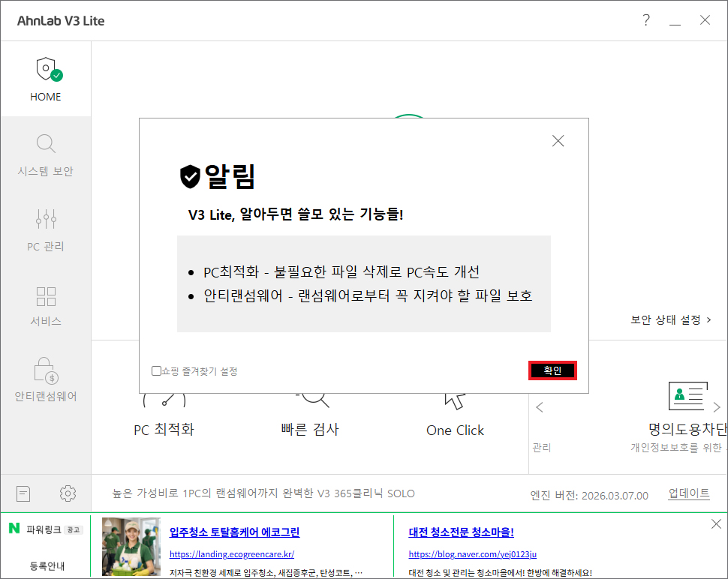Show next service with right arrow
The image size is (728, 579).
coord(717,407)
